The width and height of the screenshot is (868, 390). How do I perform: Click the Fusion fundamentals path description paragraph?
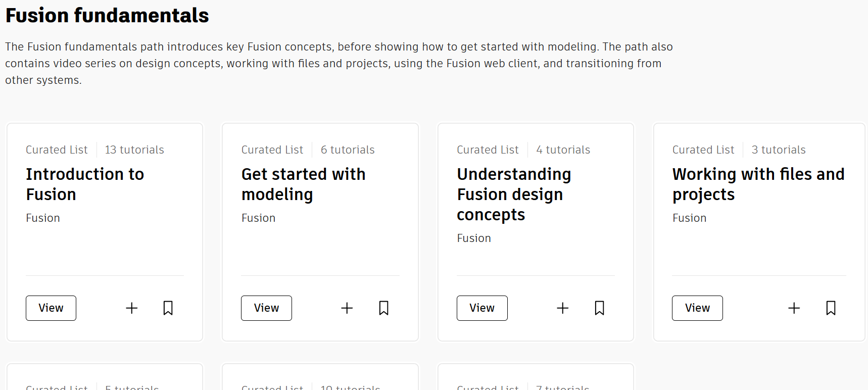(x=339, y=64)
